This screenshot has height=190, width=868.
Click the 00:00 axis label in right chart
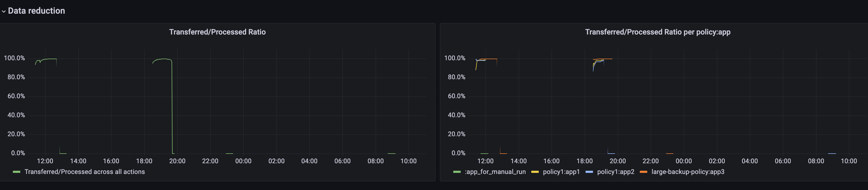tap(684, 161)
